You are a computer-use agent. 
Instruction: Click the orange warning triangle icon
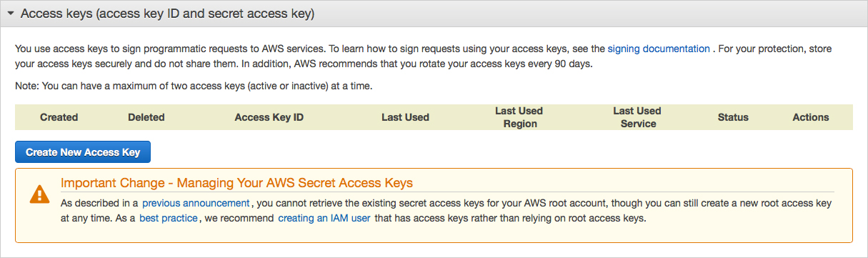[x=39, y=194]
